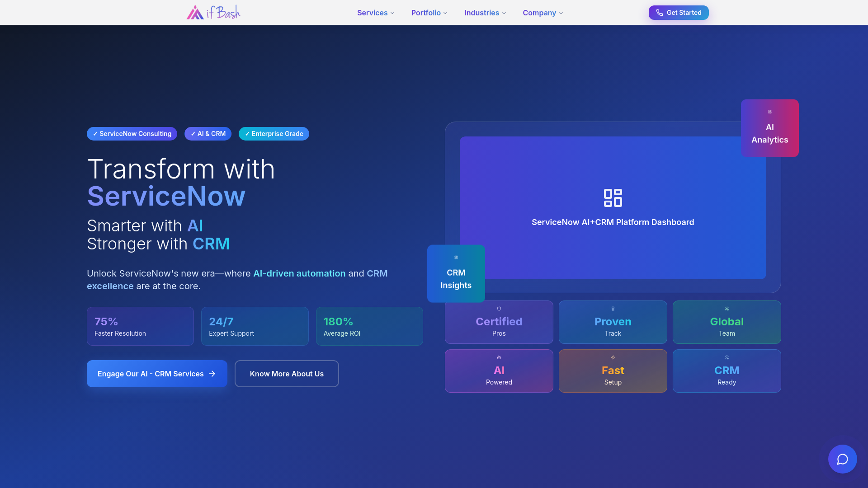The height and width of the screenshot is (488, 868).
Task: Click ServiceNow AI+CRM Platform Dashboard text
Action: point(613,222)
